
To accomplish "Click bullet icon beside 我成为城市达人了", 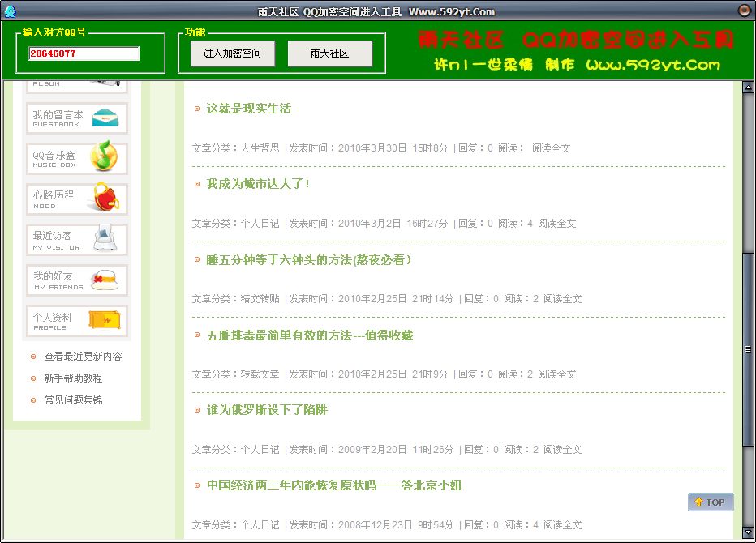I will pyautogui.click(x=197, y=184).
